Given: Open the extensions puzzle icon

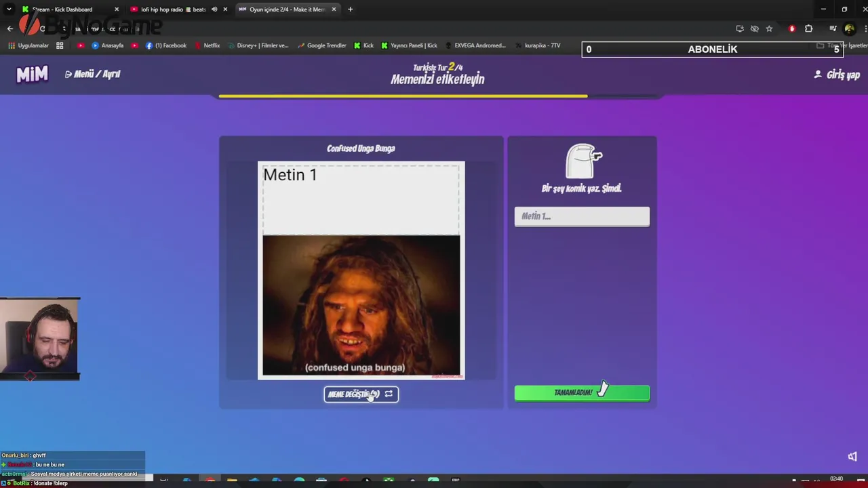Looking at the screenshot, I should (x=808, y=28).
